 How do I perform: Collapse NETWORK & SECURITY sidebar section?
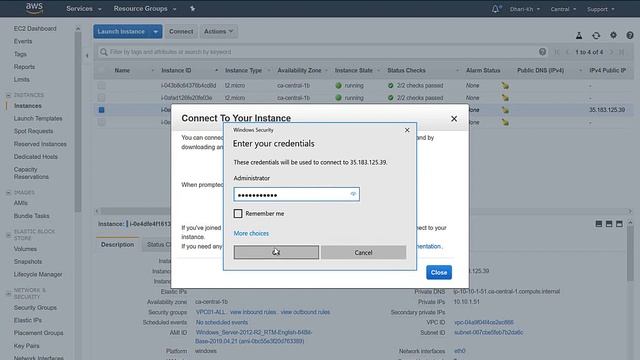point(9,293)
